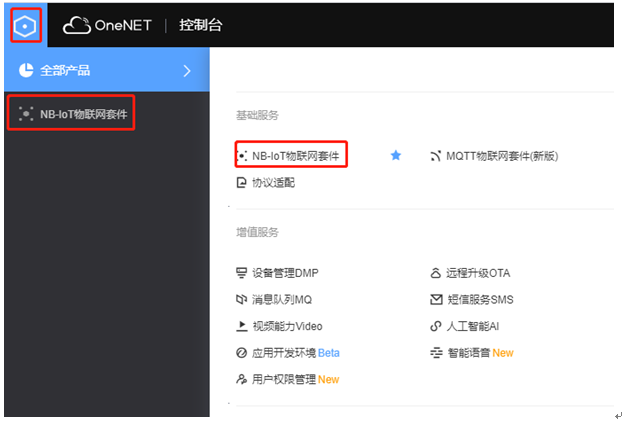The height and width of the screenshot is (436, 625).
Task: Open the 全部产品 menu item
Action: (x=107, y=70)
